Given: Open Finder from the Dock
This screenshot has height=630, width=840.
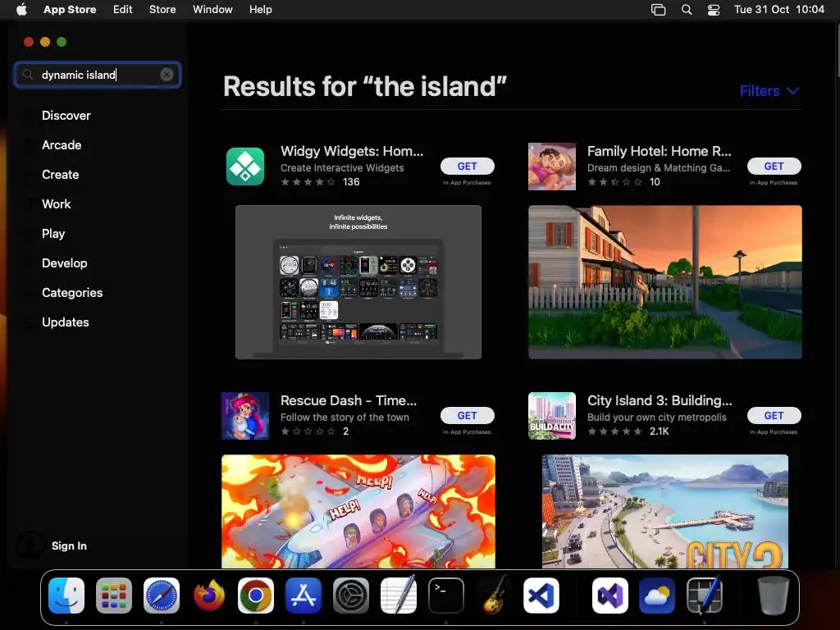Looking at the screenshot, I should [66, 596].
